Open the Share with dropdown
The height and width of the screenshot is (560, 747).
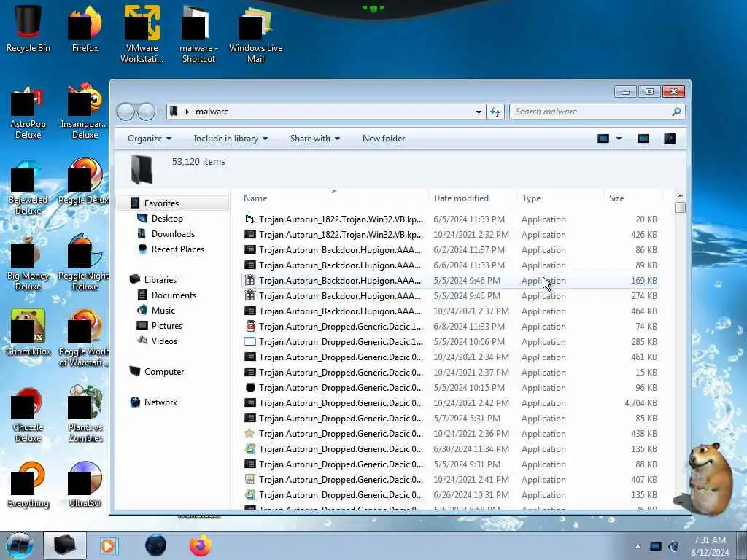point(315,139)
